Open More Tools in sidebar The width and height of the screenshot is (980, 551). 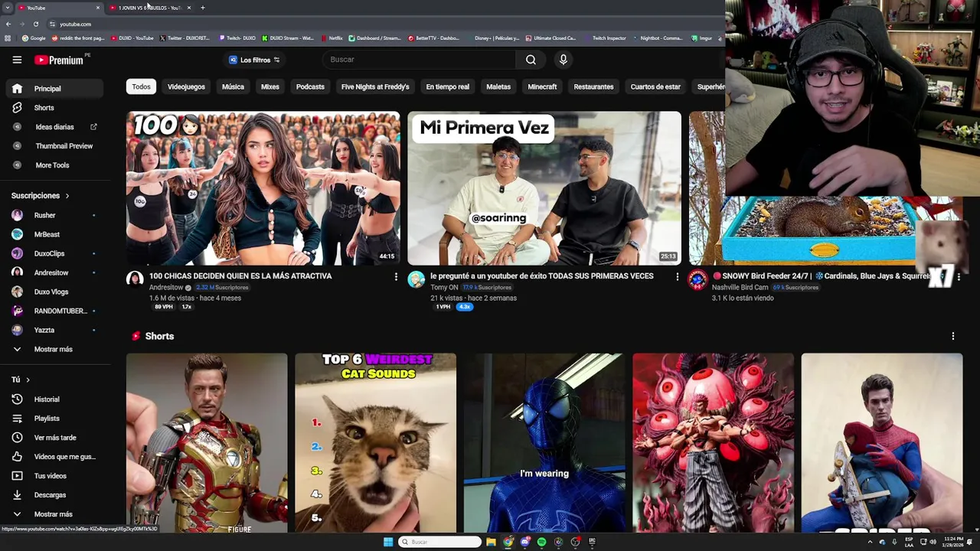click(x=54, y=165)
